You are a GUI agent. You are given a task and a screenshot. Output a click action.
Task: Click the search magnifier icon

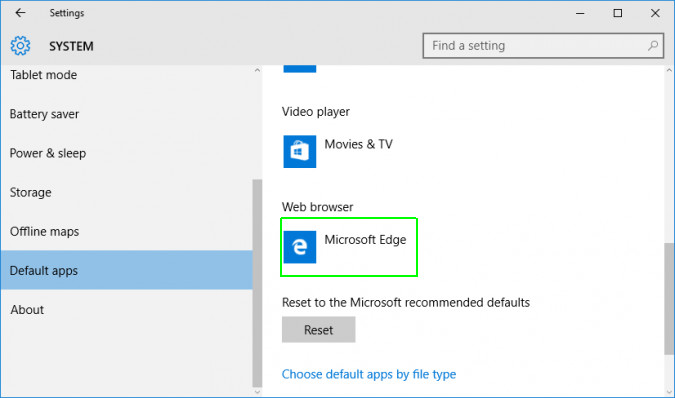pyautogui.click(x=653, y=45)
